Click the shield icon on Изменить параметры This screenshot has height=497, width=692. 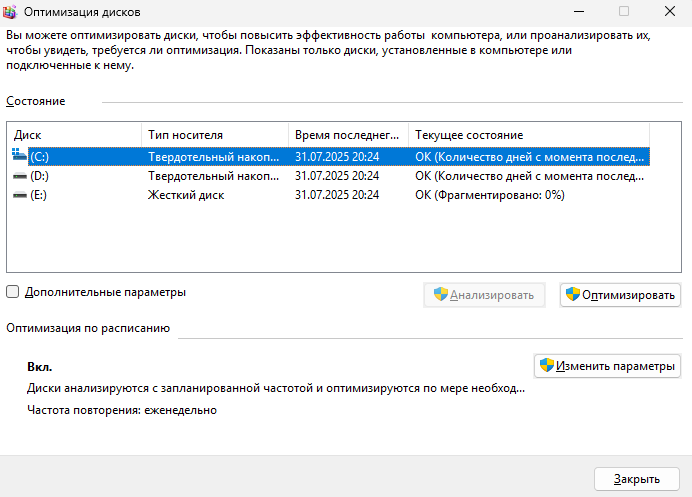pos(546,365)
